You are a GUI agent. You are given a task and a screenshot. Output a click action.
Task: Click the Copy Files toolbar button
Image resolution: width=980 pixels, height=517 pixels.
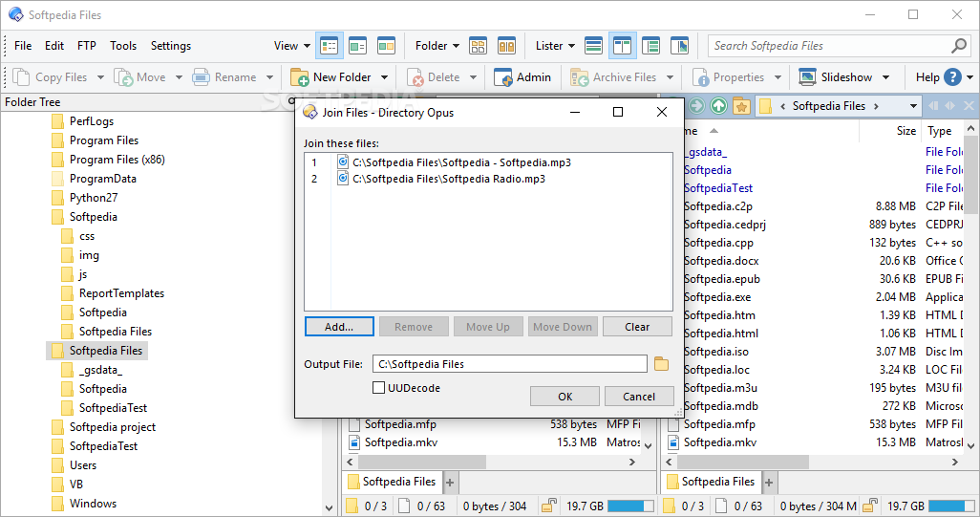[x=51, y=77]
